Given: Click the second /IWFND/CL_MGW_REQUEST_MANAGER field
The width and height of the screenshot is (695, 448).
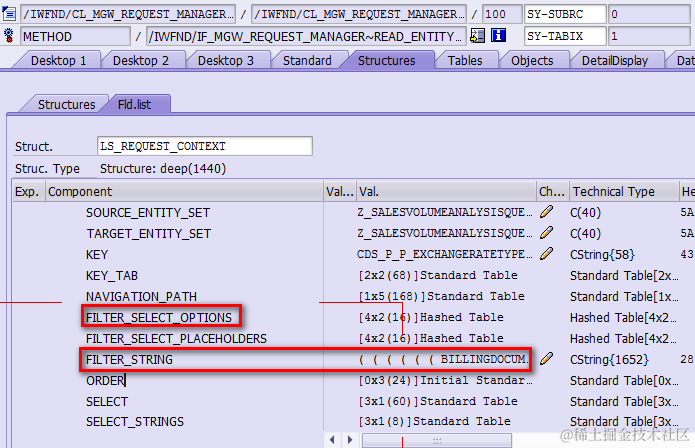Looking at the screenshot, I should [x=359, y=14].
